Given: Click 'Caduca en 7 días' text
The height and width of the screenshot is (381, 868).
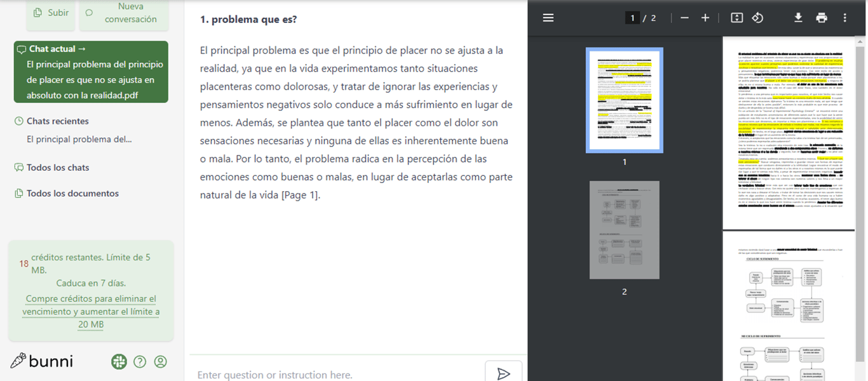Looking at the screenshot, I should point(91,283).
